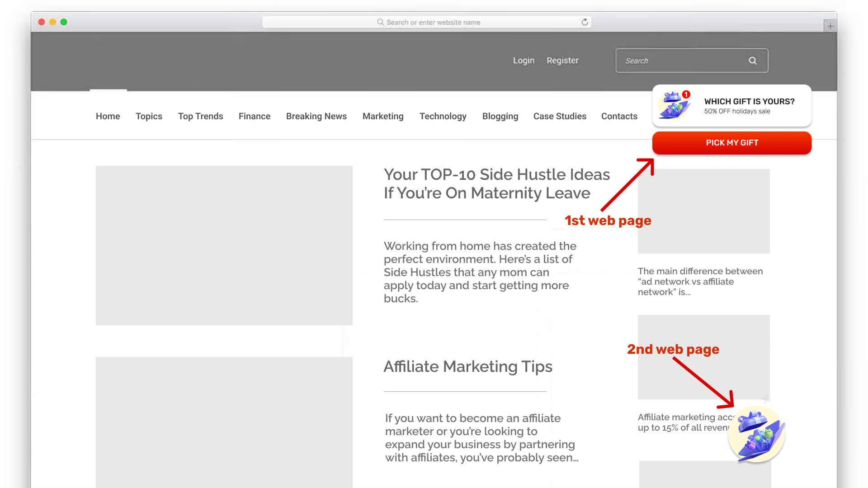Open the Login link

tap(524, 60)
